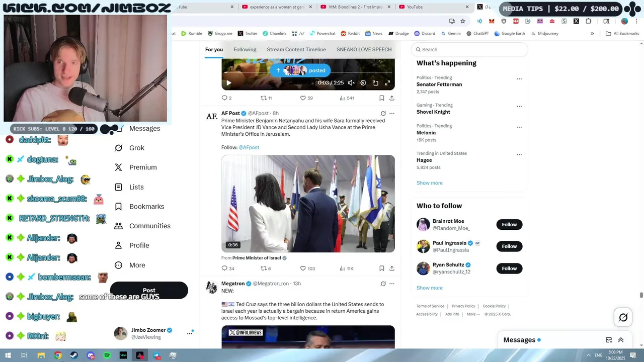Open Rumble bookmark in bookmarks bar
644x362 pixels.
click(x=192, y=34)
